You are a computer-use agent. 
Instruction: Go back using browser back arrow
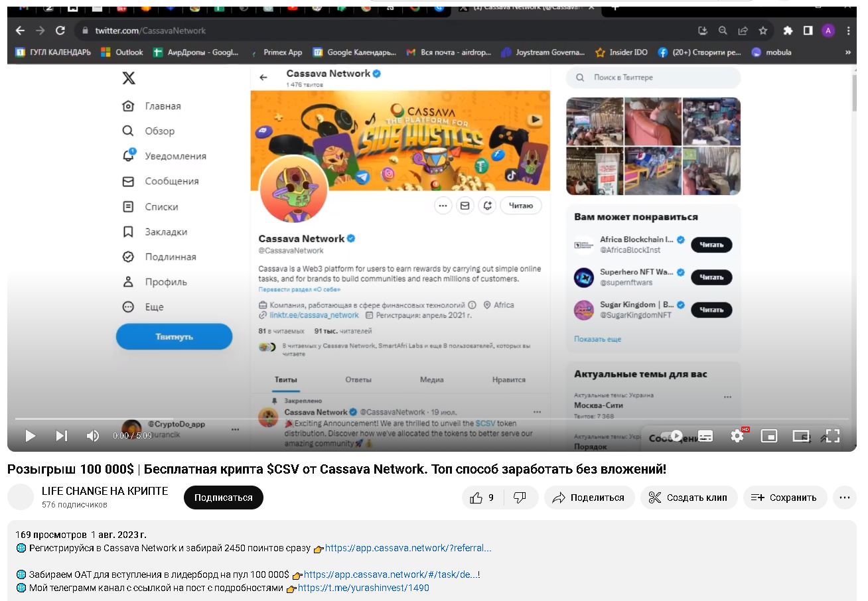click(x=20, y=31)
